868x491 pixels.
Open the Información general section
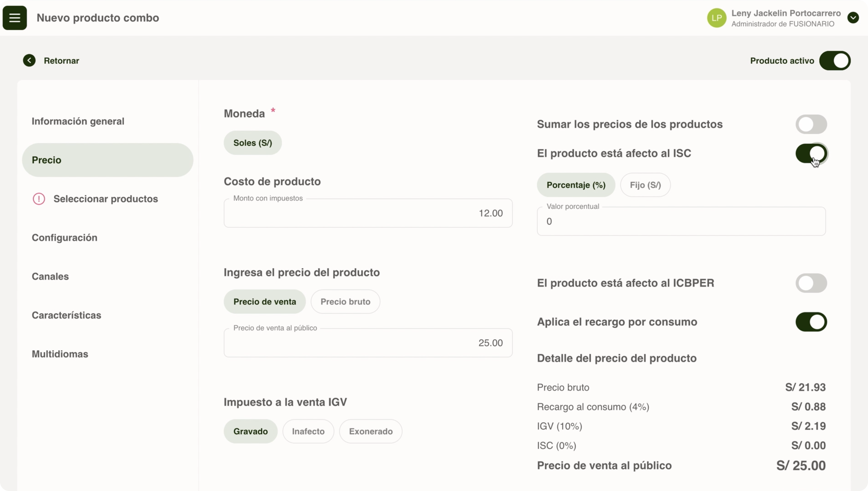pyautogui.click(x=78, y=121)
